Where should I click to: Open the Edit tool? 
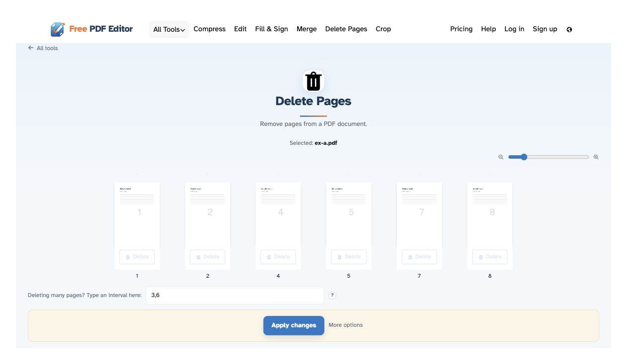(x=240, y=29)
